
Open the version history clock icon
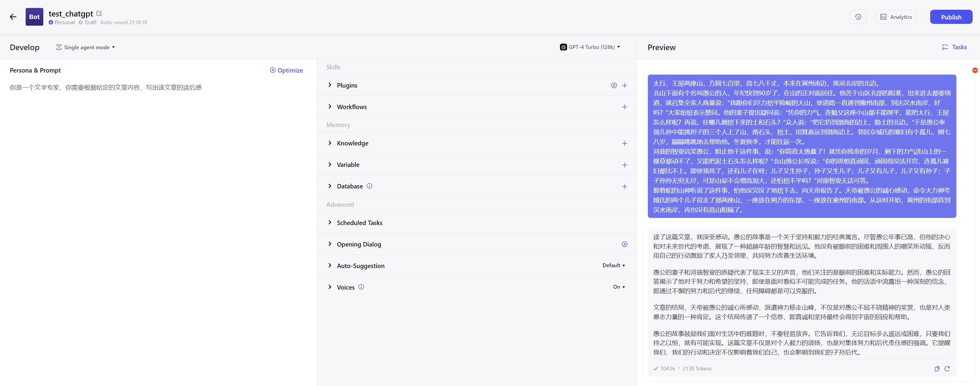(x=858, y=17)
